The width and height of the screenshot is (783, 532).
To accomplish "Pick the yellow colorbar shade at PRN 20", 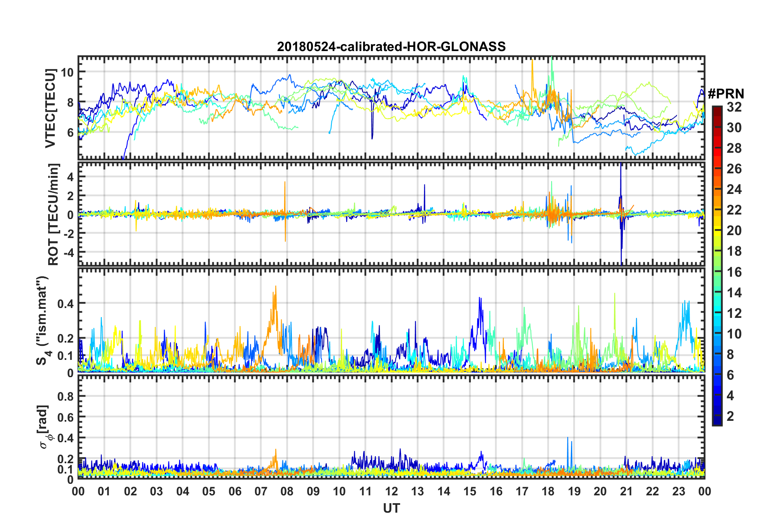I will pos(717,231).
